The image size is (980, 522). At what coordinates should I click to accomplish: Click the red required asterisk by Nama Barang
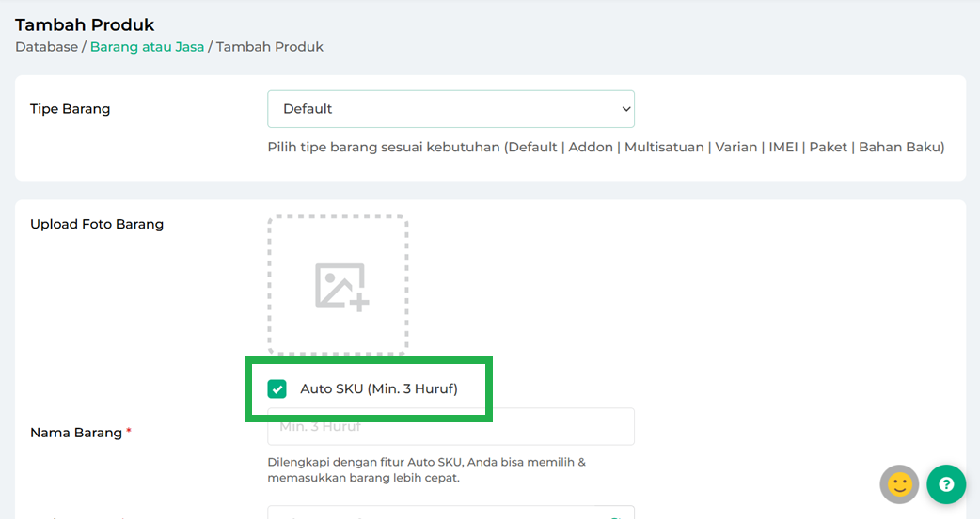pyautogui.click(x=129, y=432)
